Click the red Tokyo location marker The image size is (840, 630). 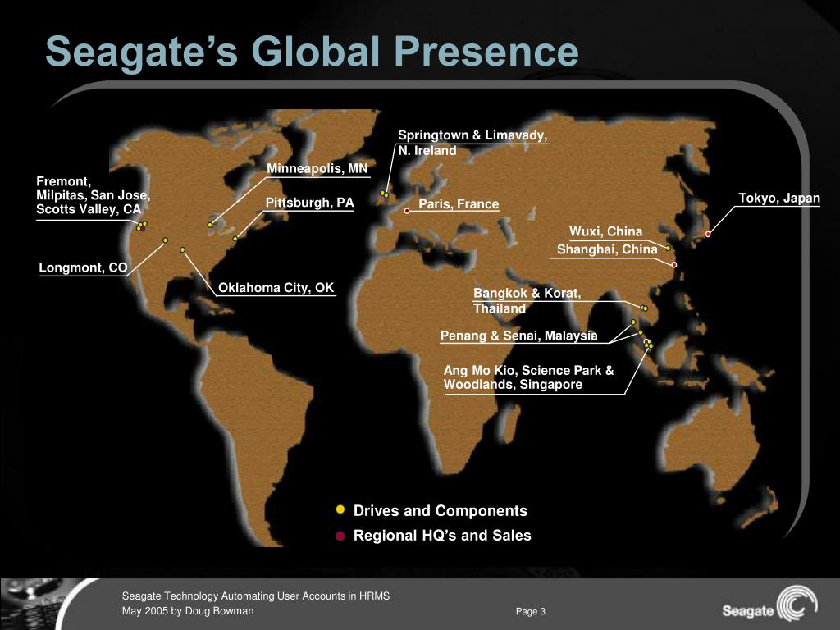(708, 234)
